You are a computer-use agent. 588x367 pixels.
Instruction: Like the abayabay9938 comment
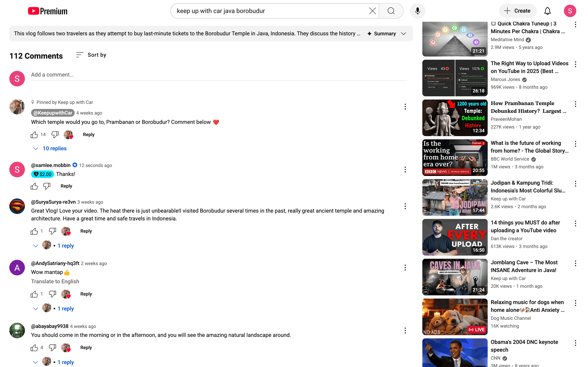coord(34,348)
